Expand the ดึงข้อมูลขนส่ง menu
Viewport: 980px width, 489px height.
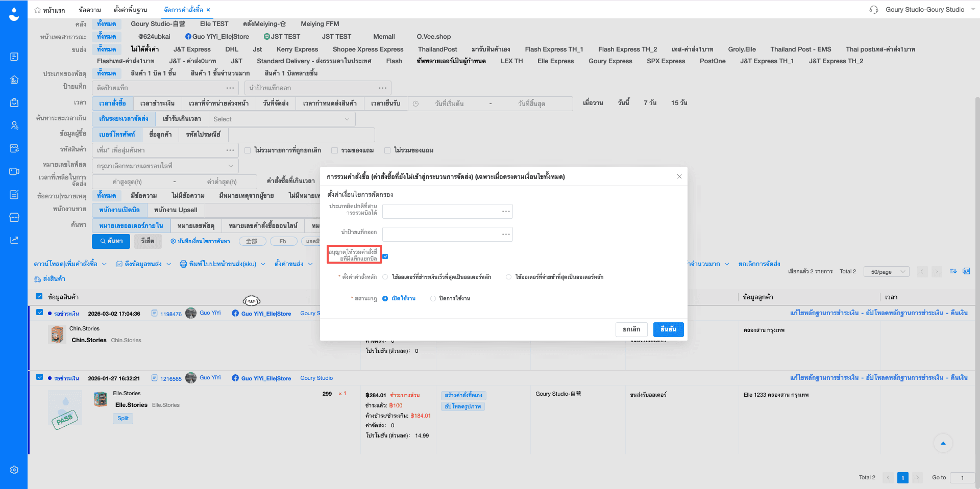pos(143,264)
